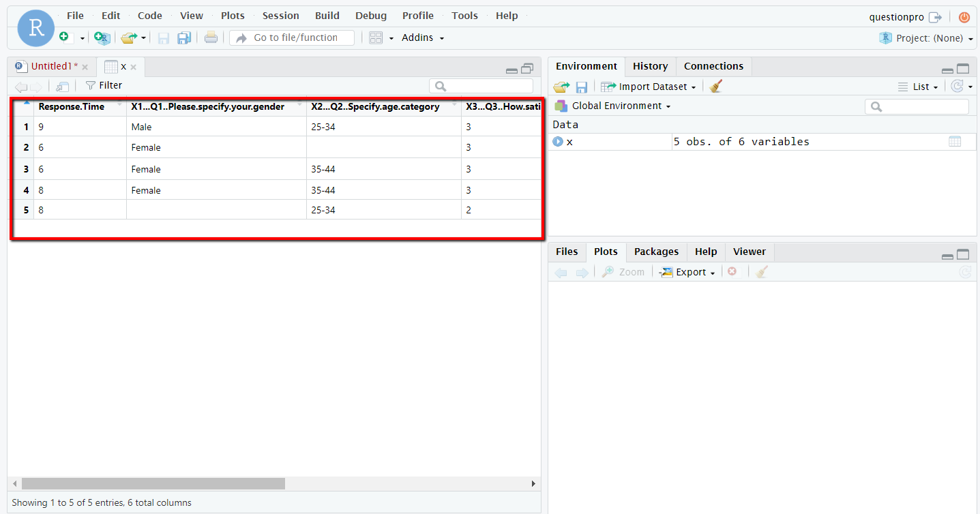Screen dimensions: 980x514
Task: Clear all plots with the broom icon
Action: tap(762, 272)
